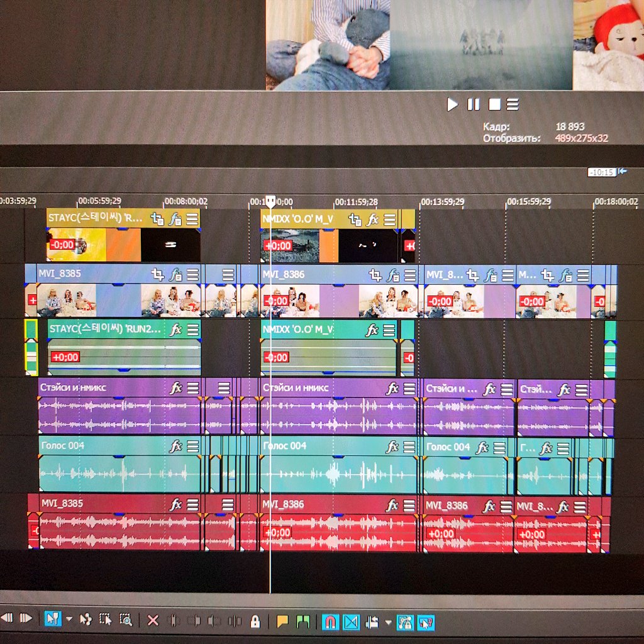Image resolution: width=644 pixels, height=644 pixels.
Task: Open menu of red MVI_8385 audio event
Action: [x=193, y=504]
